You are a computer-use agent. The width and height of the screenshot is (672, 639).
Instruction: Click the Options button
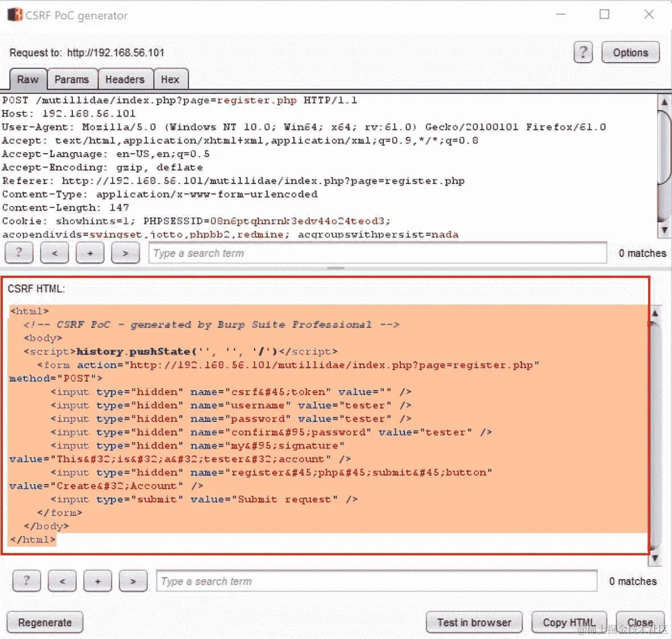click(630, 53)
